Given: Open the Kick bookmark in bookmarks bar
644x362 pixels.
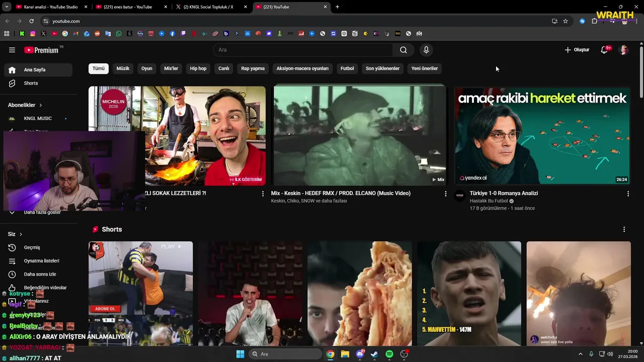Looking at the screenshot, I should (x=22, y=34).
